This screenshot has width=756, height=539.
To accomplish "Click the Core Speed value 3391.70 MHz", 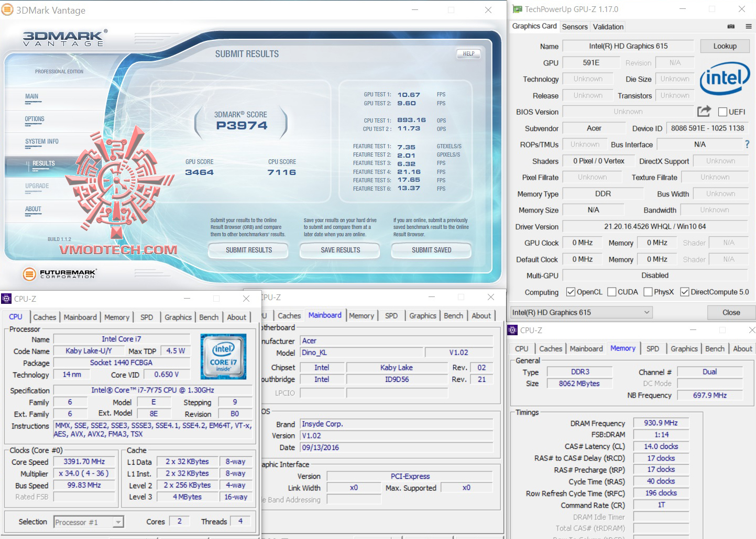I will pyautogui.click(x=84, y=461).
